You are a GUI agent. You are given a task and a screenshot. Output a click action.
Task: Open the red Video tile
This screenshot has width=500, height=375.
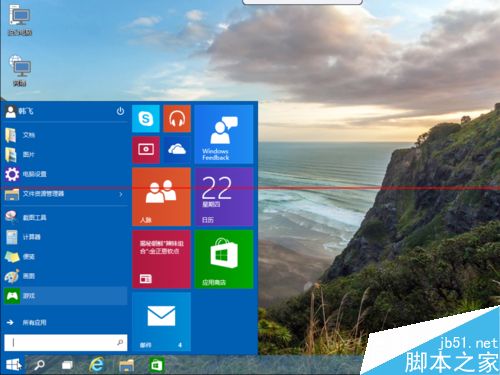(146, 150)
